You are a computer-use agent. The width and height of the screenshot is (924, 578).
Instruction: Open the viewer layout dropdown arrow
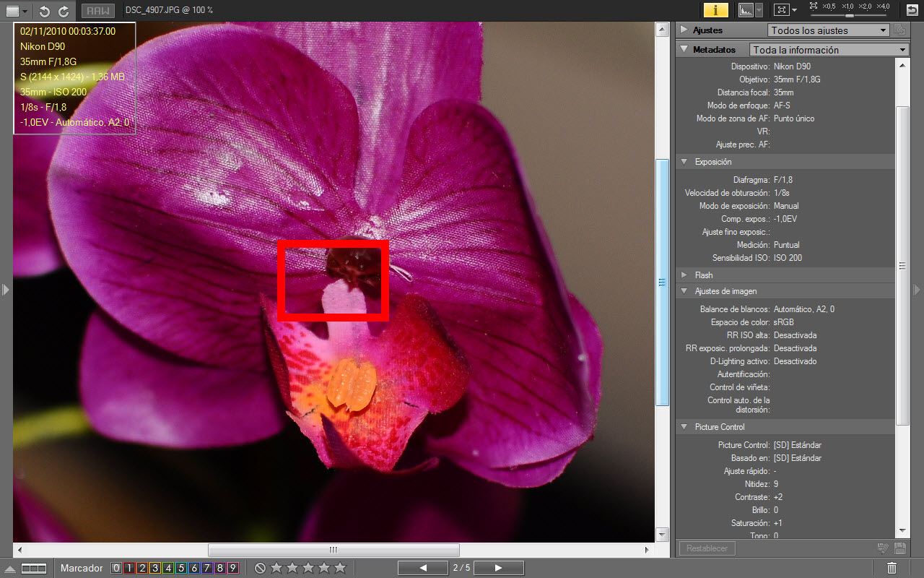pos(25,11)
